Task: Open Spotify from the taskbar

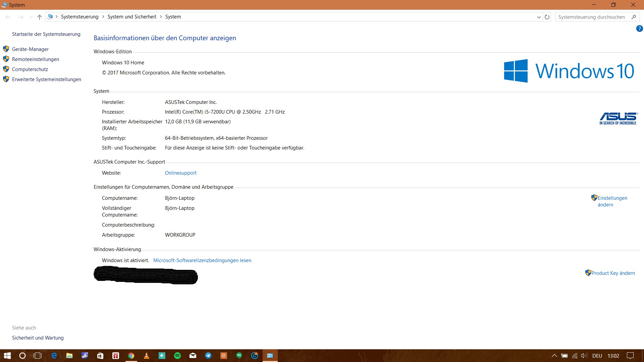Action: coord(177,356)
